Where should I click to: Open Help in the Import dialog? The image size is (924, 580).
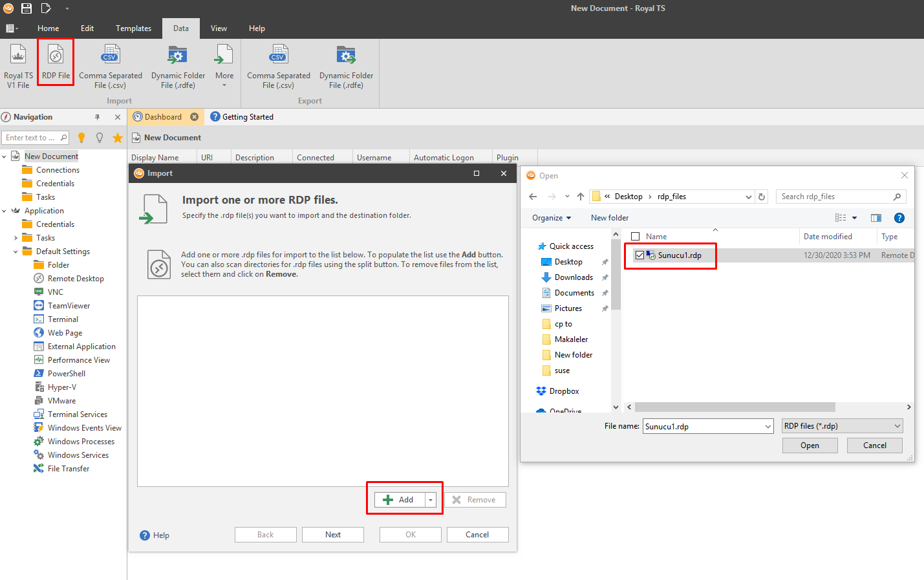[x=155, y=535]
